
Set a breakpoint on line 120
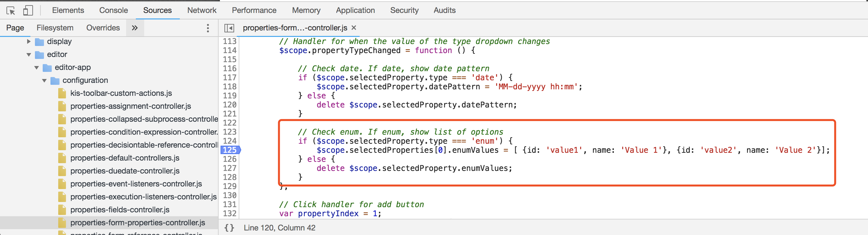coord(230,105)
